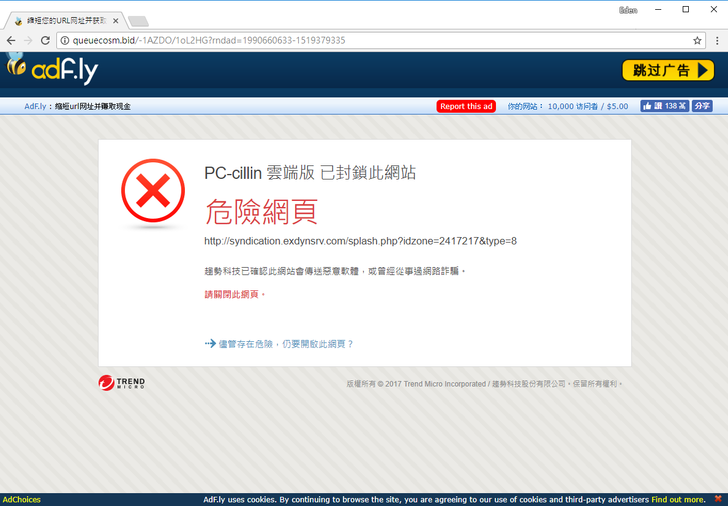Go back with the browser back arrow
Image resolution: width=728 pixels, height=506 pixels.
click(x=11, y=40)
